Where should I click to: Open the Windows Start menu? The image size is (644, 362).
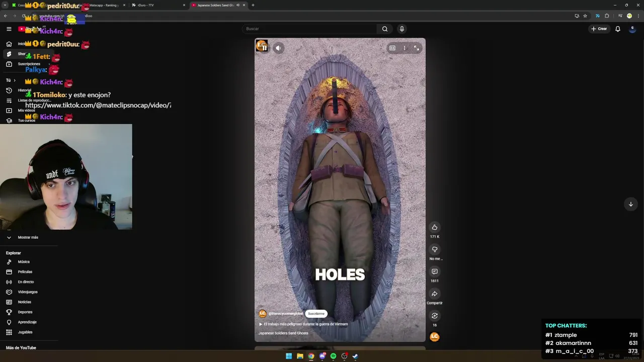(289, 356)
